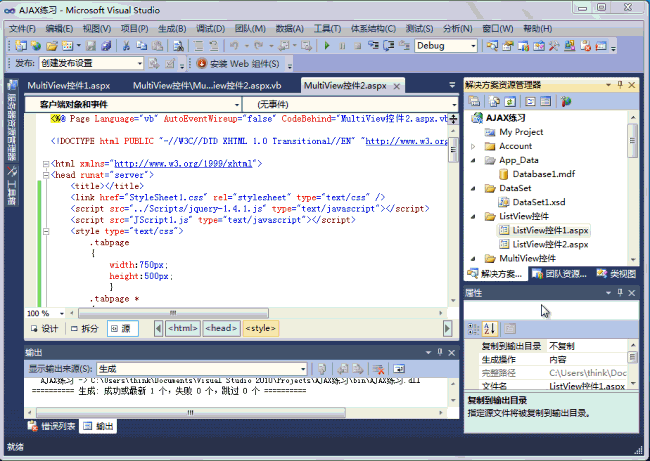Click Show All Files in Solution Explorer
The image size is (650, 461).
tap(494, 101)
